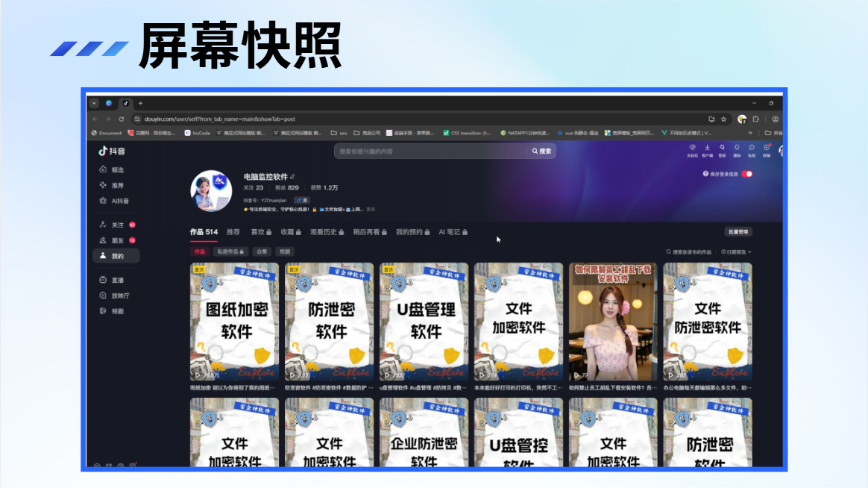Open the 朋友 sidebar entry
Screen dimensions: 868x488
pos(116,240)
